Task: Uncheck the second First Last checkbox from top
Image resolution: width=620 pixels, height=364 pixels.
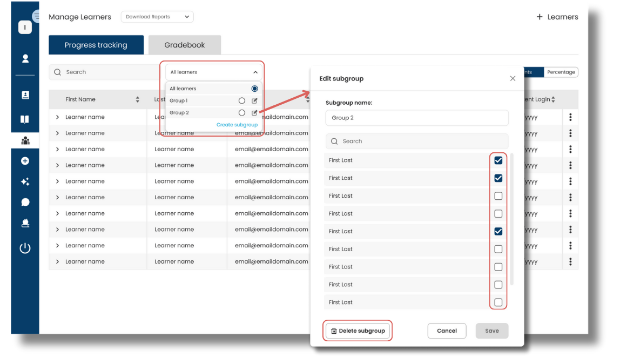Action: [498, 178]
